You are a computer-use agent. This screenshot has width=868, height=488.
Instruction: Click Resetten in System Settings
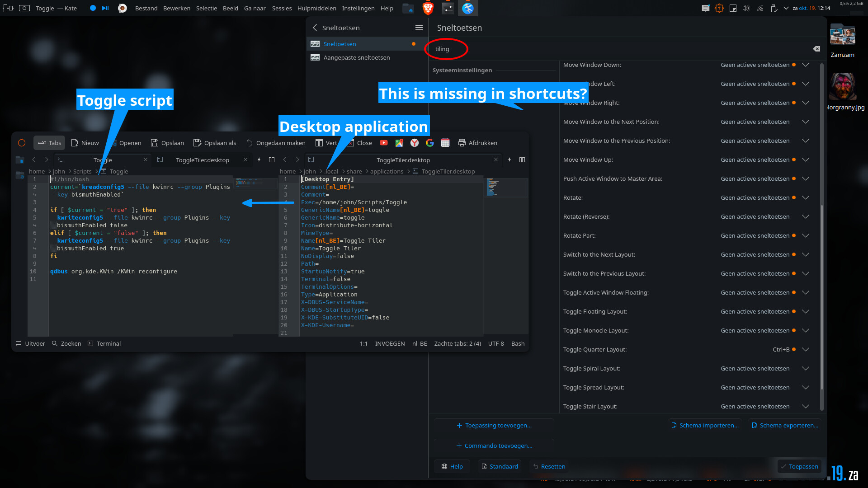tap(549, 466)
